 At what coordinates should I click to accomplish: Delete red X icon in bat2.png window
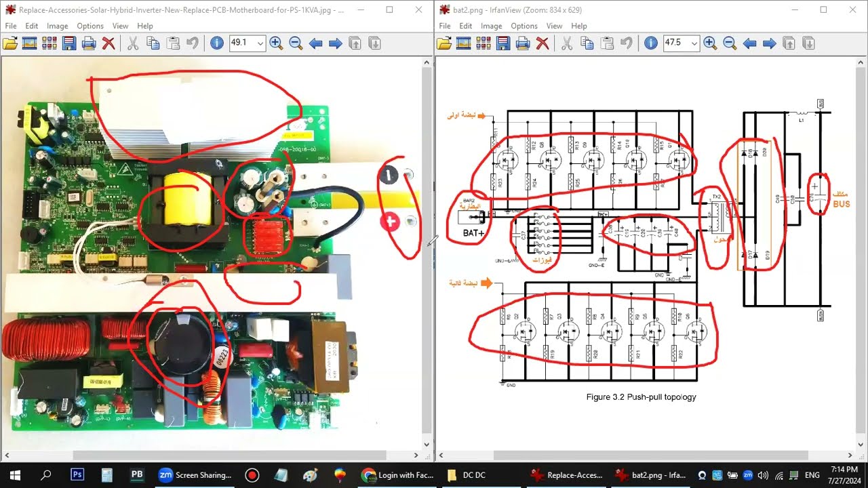(542, 43)
